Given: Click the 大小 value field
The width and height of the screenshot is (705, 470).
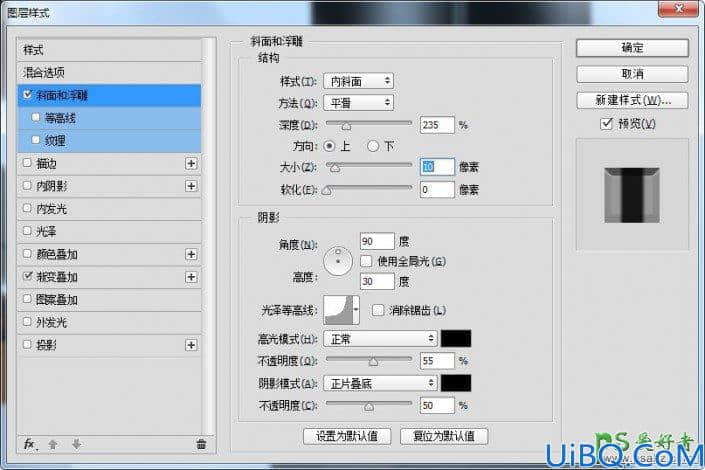Looking at the screenshot, I should coord(437,167).
